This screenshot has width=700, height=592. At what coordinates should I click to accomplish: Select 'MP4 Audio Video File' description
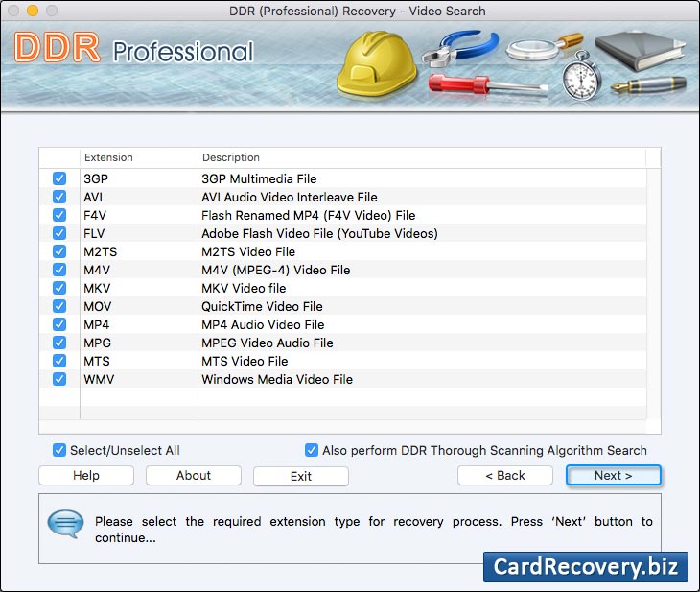click(263, 325)
